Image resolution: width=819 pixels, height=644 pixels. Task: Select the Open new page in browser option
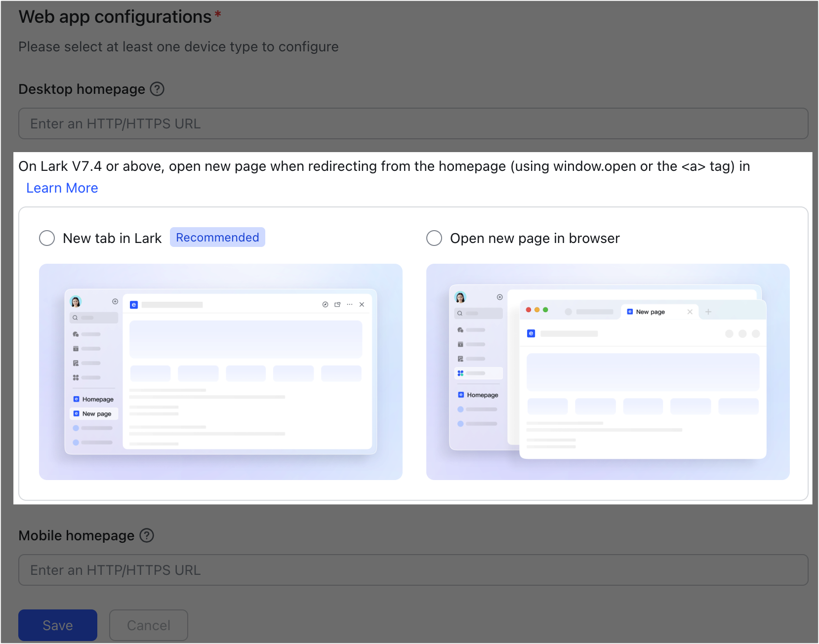click(434, 238)
